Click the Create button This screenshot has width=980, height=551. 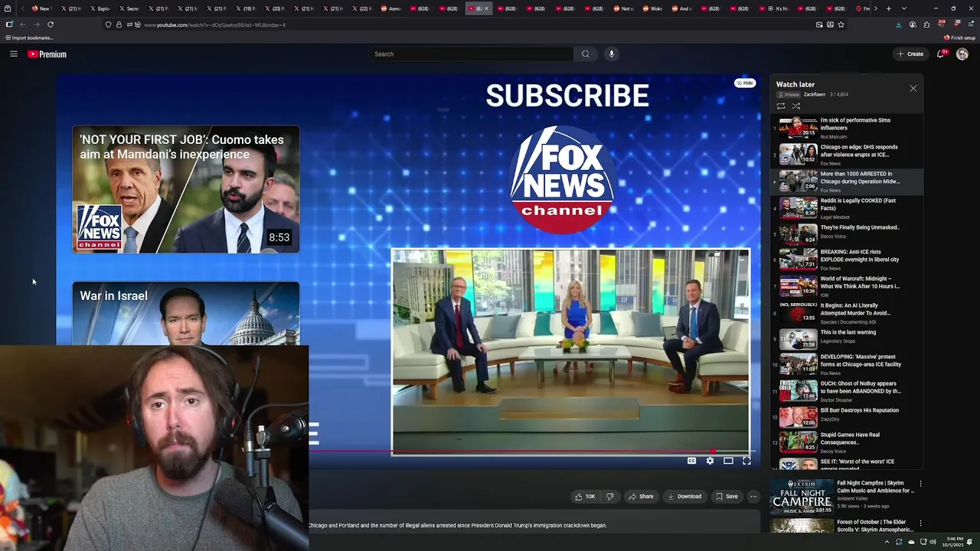(x=910, y=54)
